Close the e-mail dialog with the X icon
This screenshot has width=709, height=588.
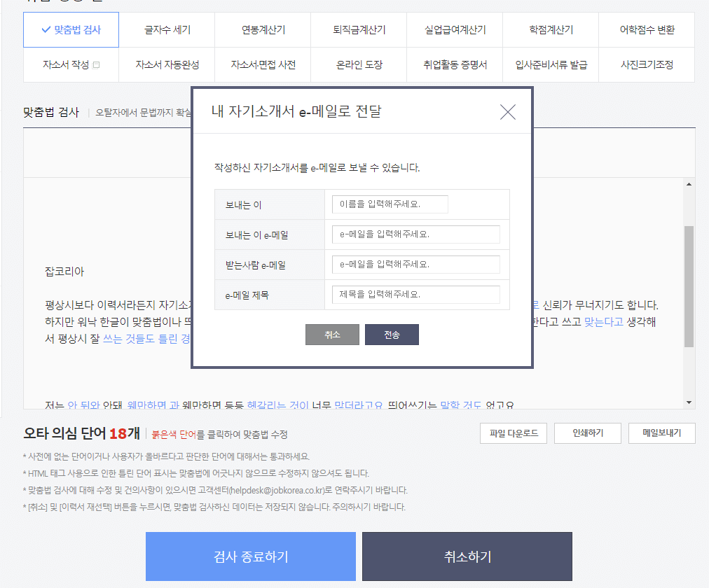(x=508, y=111)
